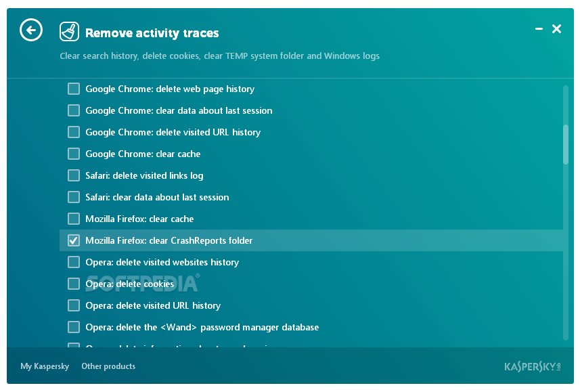Click 'Opera: delete visited websites history' label

coord(162,263)
